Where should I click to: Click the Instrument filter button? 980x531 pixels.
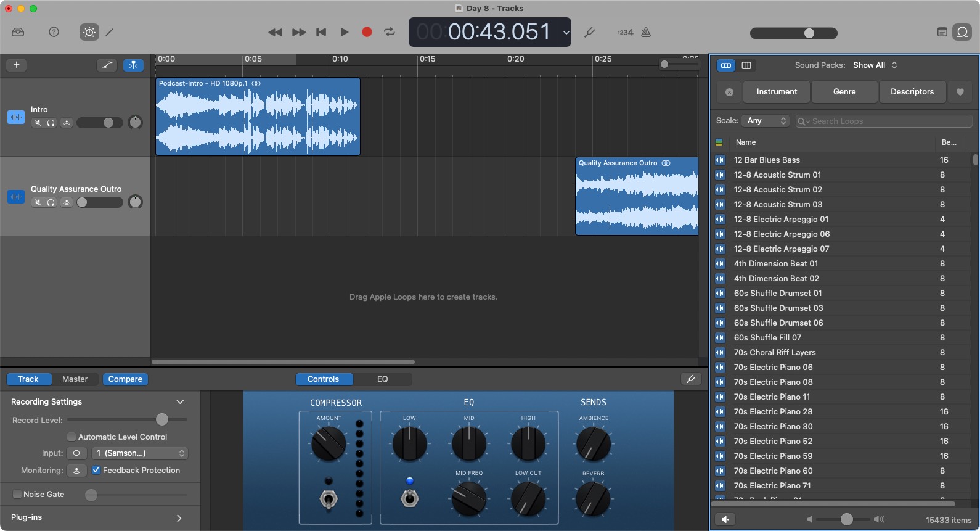777,92
